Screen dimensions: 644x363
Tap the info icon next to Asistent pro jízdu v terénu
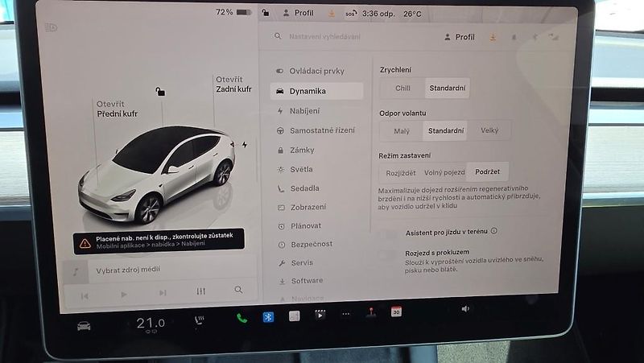click(494, 231)
